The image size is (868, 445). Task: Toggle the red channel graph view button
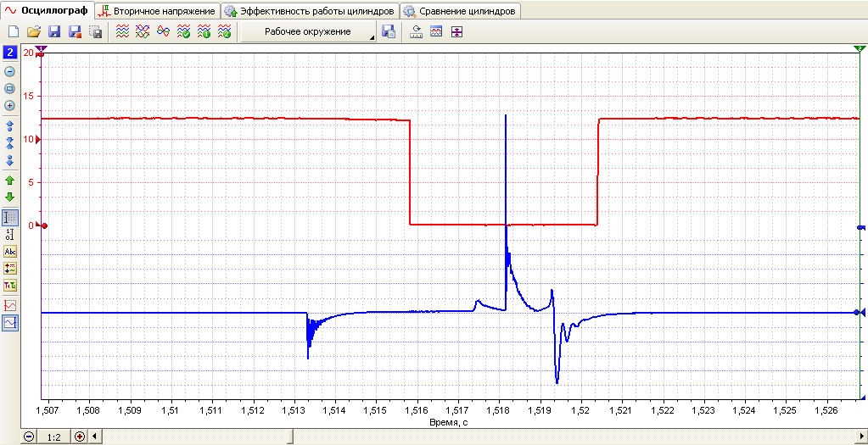click(10, 305)
